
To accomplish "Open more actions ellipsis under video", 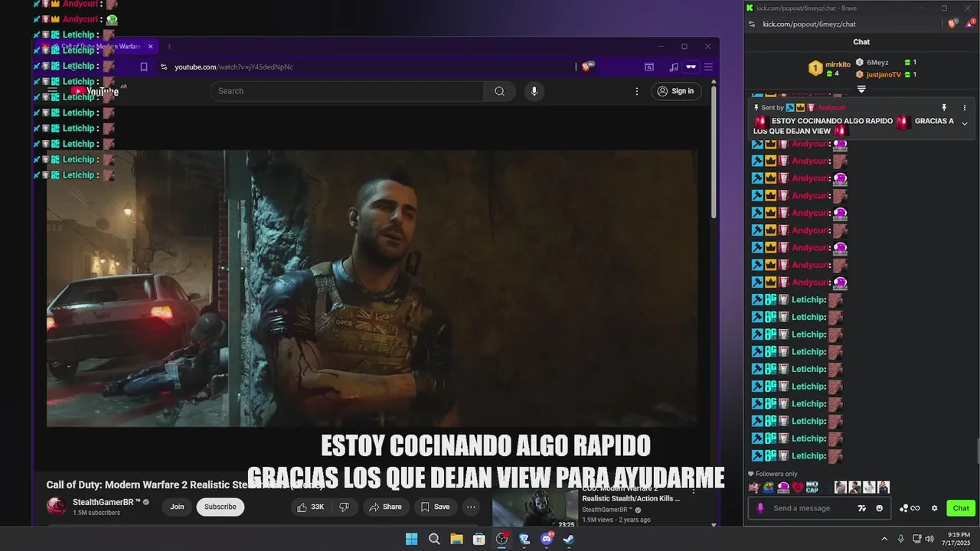I will point(471,507).
